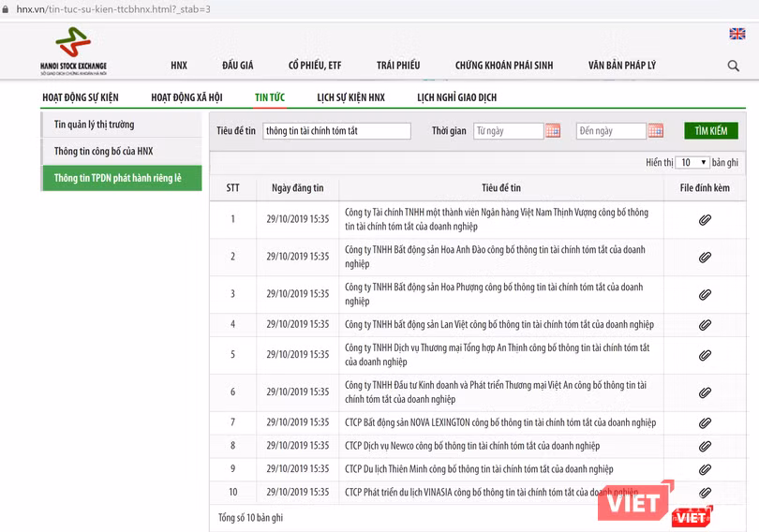
Task: Open the Đến ngày calendar picker icon
Action: tap(655, 131)
